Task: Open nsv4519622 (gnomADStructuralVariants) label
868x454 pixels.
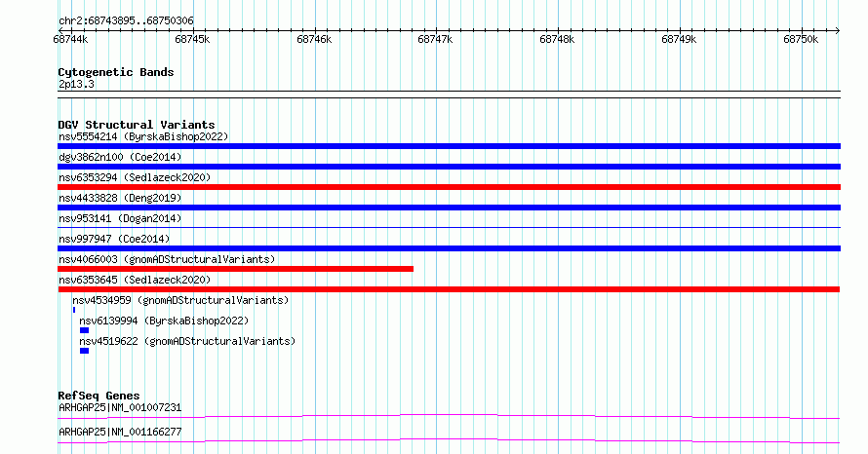Action: coord(187,341)
